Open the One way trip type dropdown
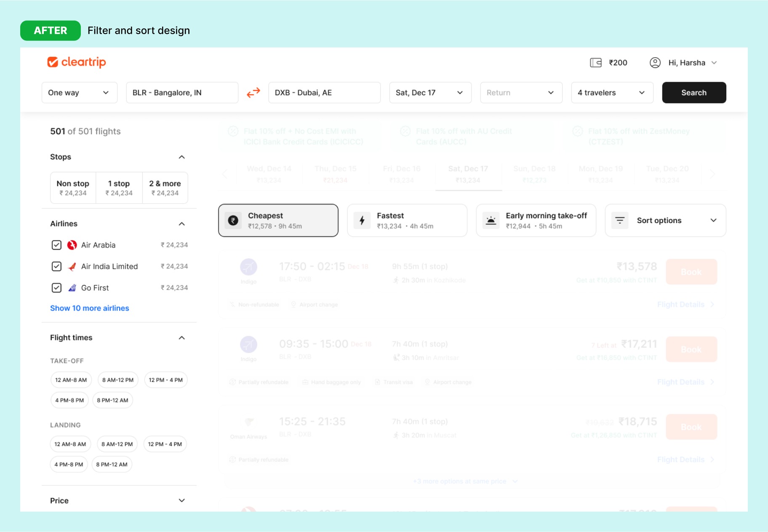This screenshot has height=532, width=768. point(79,93)
